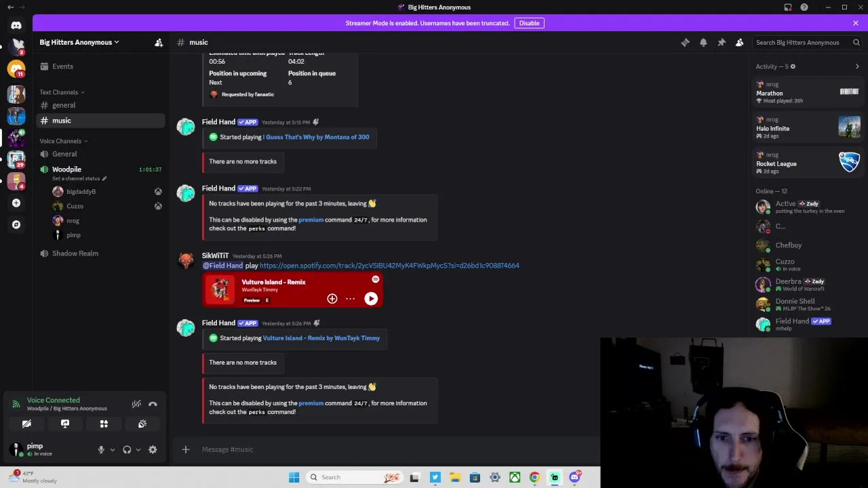Open Google Chrome in taskbar
This screenshot has width=868, height=488.
[x=535, y=477]
